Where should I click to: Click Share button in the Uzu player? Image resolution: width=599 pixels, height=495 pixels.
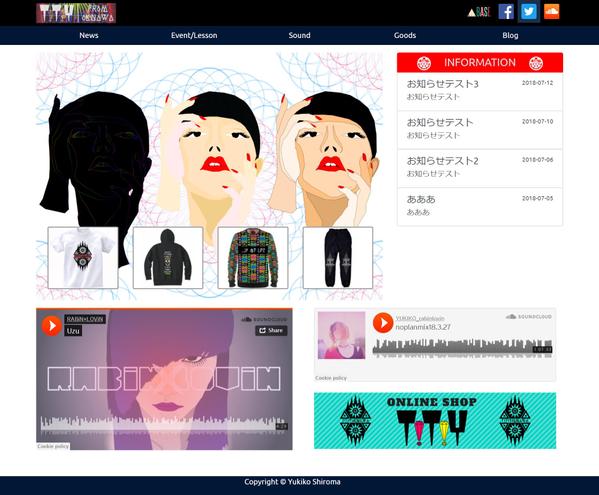pos(271,330)
